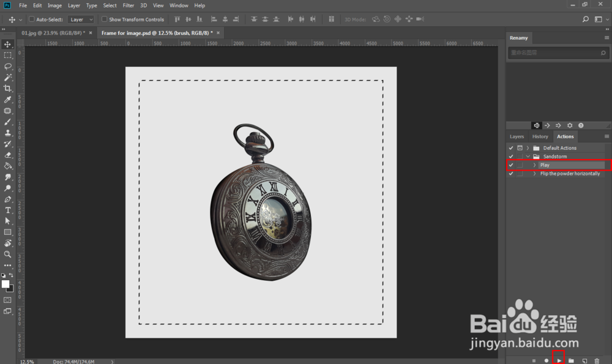Switch to the History tab
612x364 pixels.
coord(540,136)
